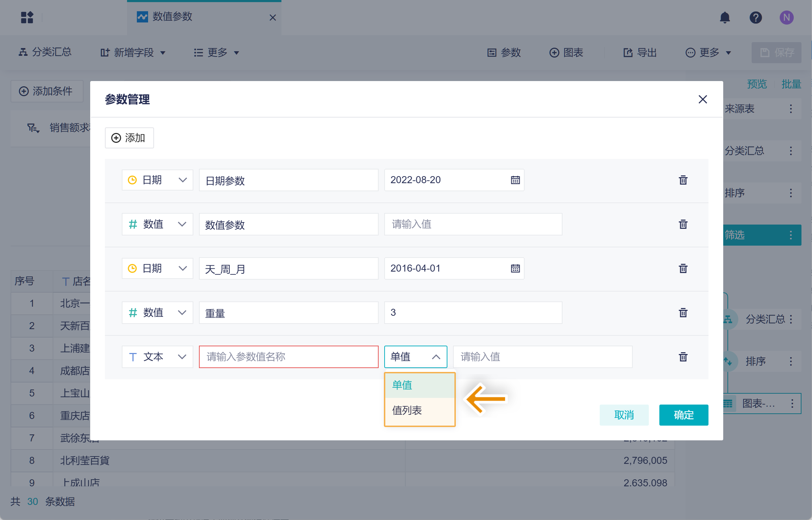Open calendar picker for 2022-08-20 date
The image size is (812, 520).
[515, 180]
